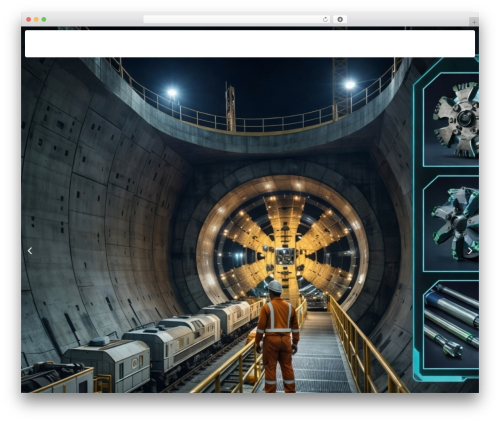The width and height of the screenshot is (500, 423).
Task: Maximize the window with the green button
Action: coord(44,19)
